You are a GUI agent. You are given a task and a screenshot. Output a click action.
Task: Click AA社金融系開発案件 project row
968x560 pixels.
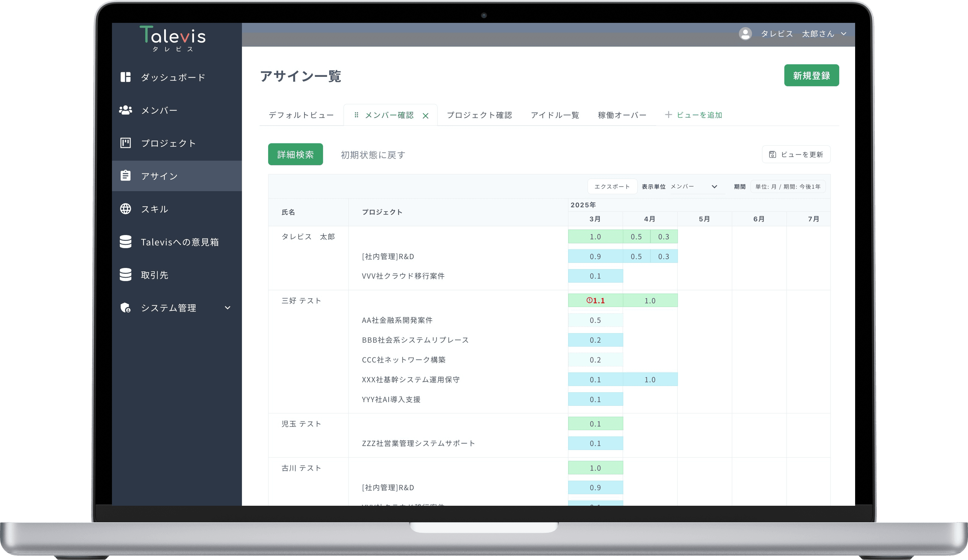click(397, 320)
